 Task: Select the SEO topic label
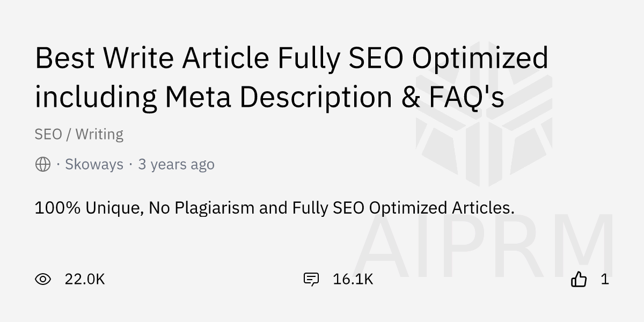48,134
